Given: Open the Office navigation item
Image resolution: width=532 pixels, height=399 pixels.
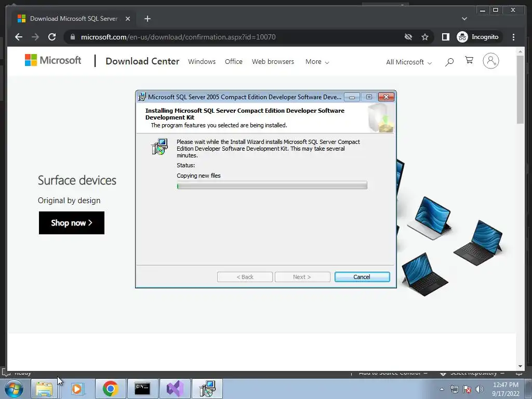Looking at the screenshot, I should [233, 62].
